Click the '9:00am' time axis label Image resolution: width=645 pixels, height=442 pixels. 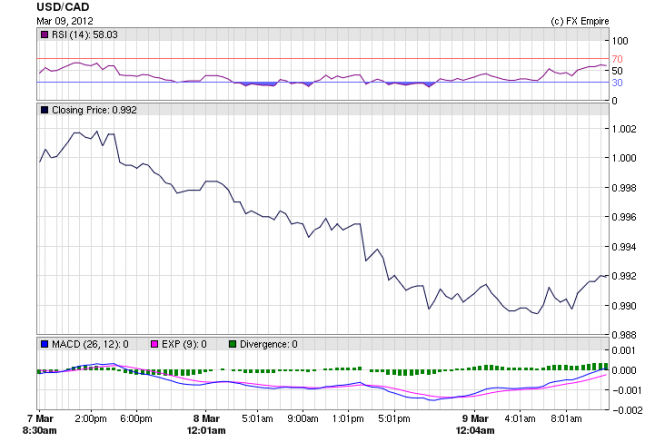(303, 419)
